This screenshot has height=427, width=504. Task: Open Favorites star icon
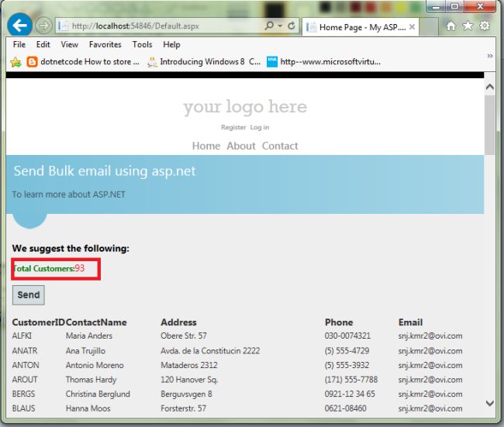point(468,26)
